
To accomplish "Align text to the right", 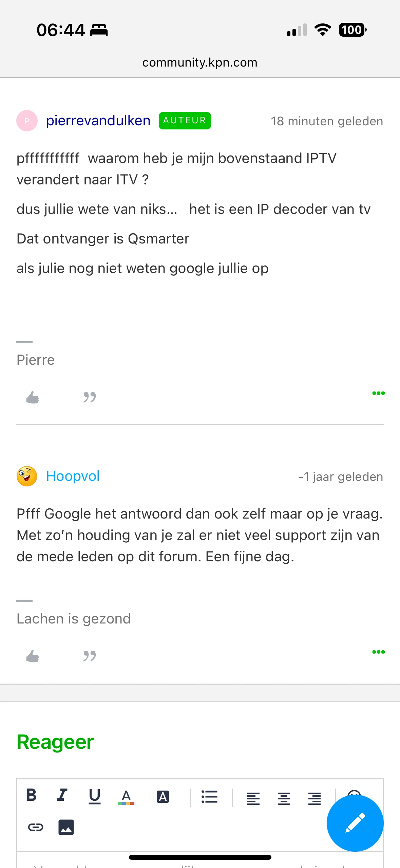I will pyautogui.click(x=314, y=798).
